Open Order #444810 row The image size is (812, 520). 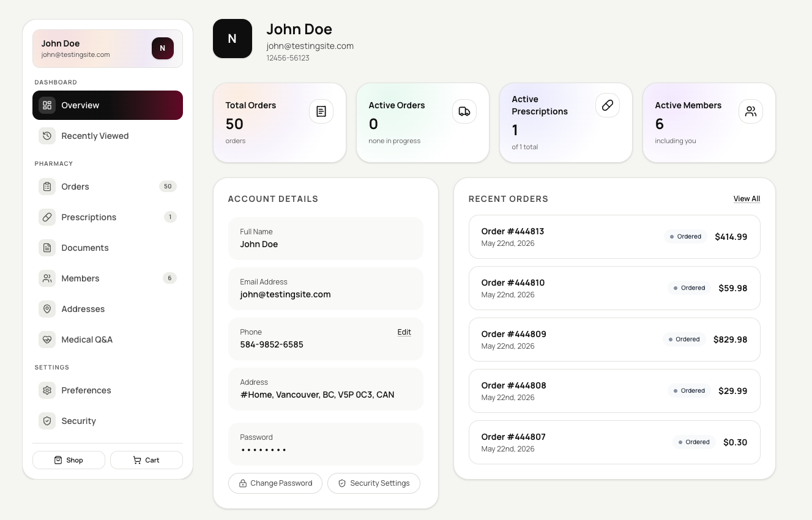click(x=614, y=288)
